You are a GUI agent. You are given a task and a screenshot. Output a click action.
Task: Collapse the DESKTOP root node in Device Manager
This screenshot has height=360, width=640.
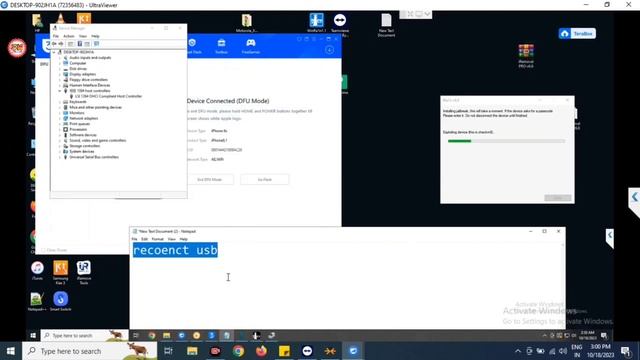54,52
